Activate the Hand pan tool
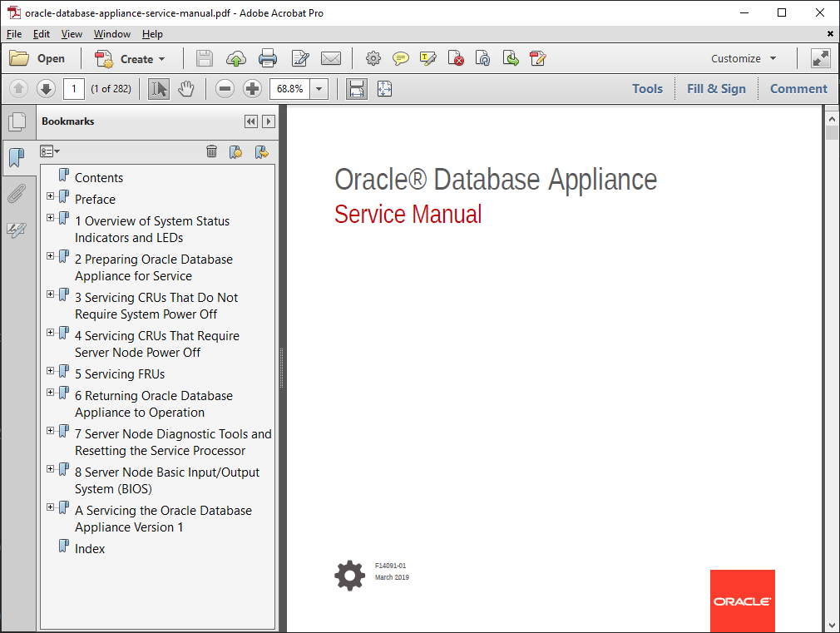The height and width of the screenshot is (633, 840). pyautogui.click(x=186, y=88)
